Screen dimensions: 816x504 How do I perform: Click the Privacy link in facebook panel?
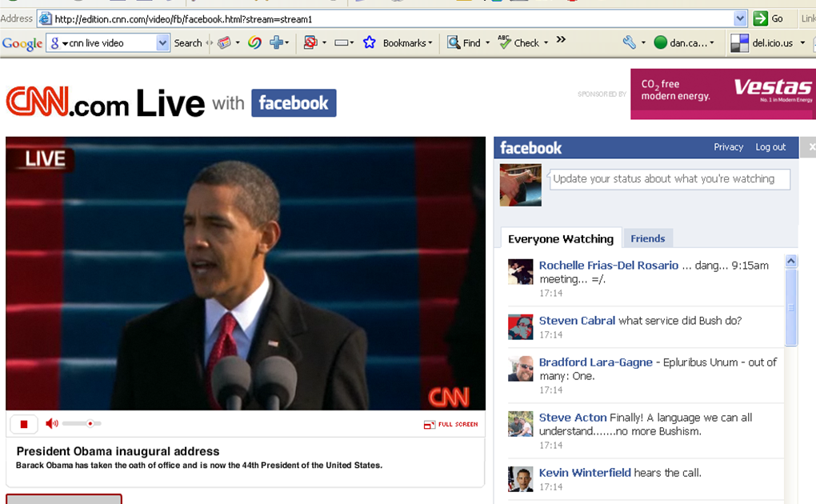coord(728,147)
